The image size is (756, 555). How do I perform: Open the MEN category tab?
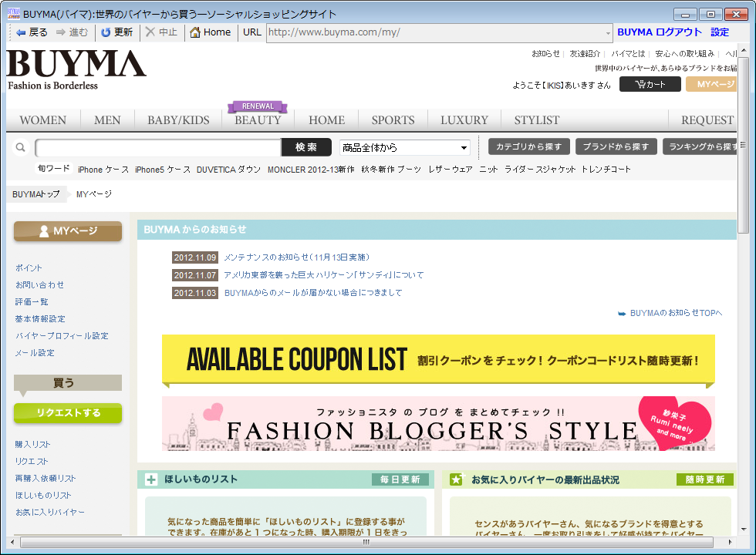pyautogui.click(x=107, y=120)
